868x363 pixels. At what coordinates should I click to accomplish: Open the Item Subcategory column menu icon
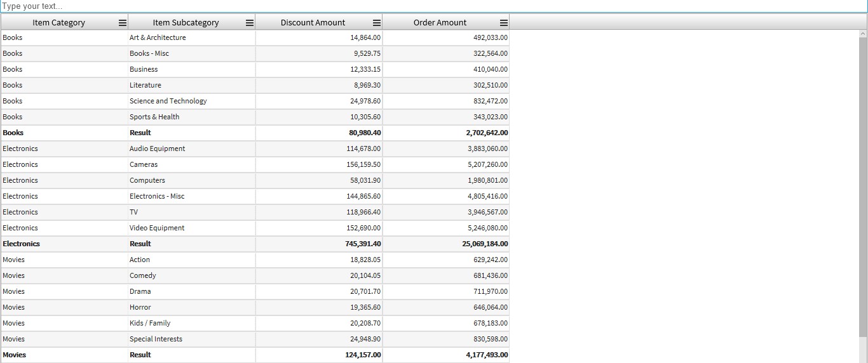click(250, 23)
